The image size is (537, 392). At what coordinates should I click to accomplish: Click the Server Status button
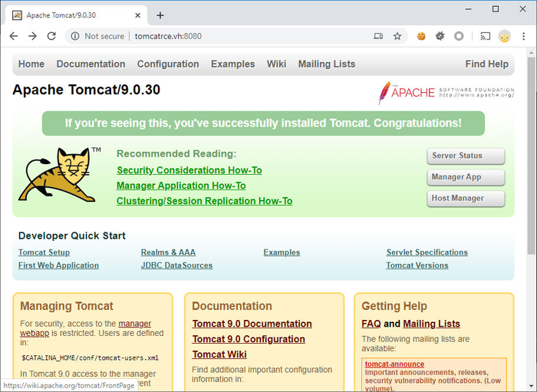tap(466, 156)
